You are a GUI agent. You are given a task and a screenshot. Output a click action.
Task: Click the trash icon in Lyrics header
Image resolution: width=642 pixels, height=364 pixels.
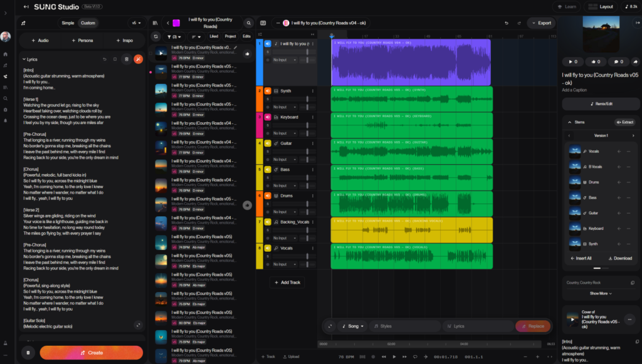[x=127, y=59]
